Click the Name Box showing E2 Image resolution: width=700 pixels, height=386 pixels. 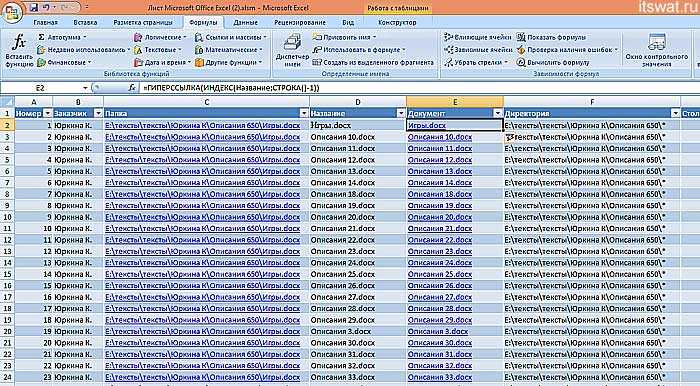point(40,88)
